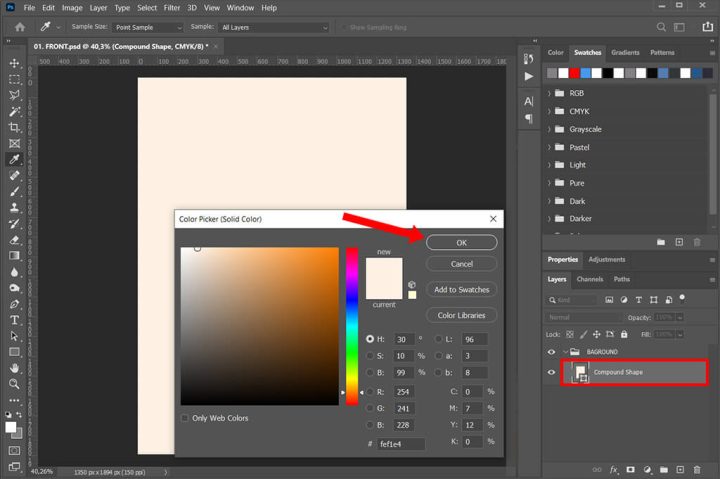
Task: Enable the Only Web Colors checkbox
Action: (x=185, y=418)
